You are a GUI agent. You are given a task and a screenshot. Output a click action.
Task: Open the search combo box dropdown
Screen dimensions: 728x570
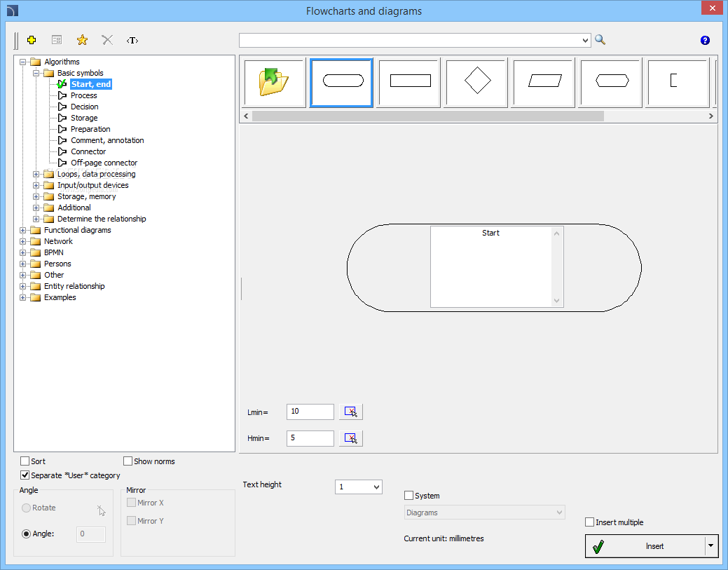[585, 41]
